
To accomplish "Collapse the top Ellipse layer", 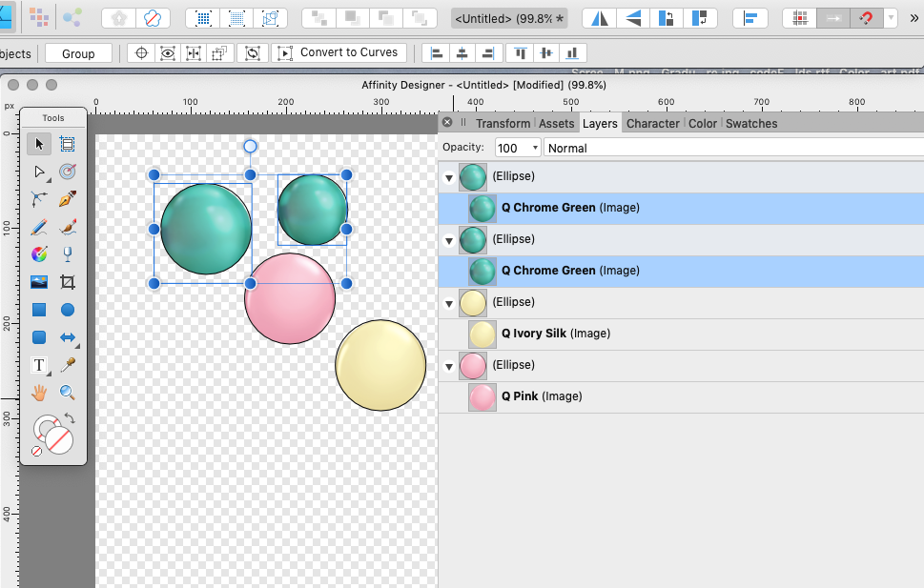I will point(448,176).
